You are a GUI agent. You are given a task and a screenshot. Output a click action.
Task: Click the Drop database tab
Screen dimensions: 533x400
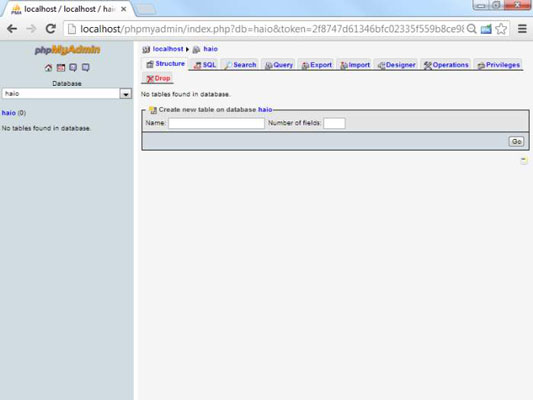158,79
